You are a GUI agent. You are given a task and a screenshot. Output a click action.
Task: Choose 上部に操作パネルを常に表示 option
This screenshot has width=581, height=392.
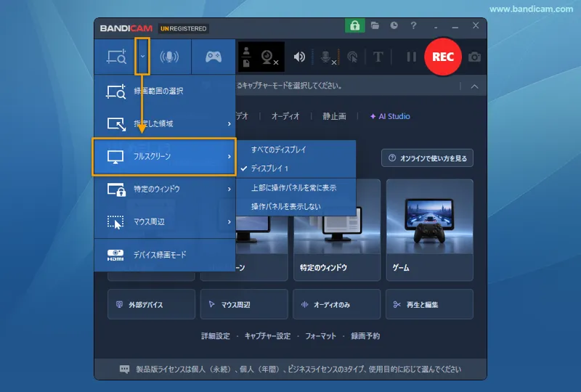point(296,188)
